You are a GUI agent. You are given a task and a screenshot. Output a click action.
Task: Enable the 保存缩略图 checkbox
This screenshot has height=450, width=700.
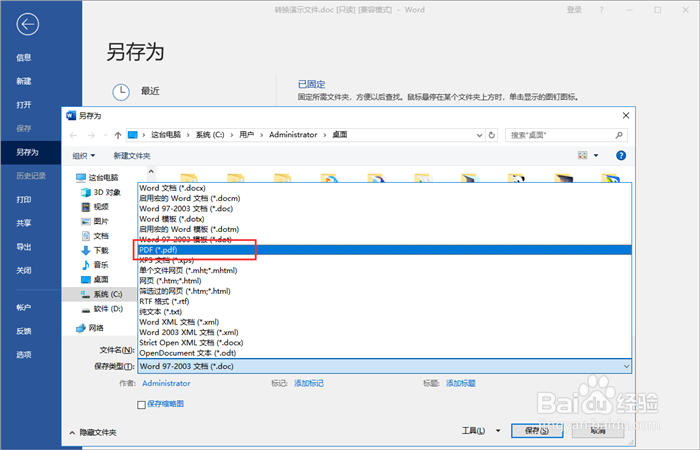[141, 404]
